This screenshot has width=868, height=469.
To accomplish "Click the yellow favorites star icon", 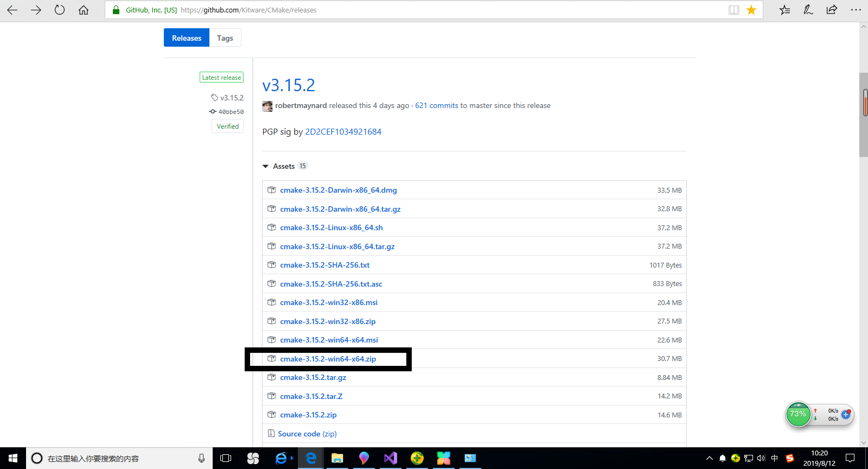I will [751, 10].
